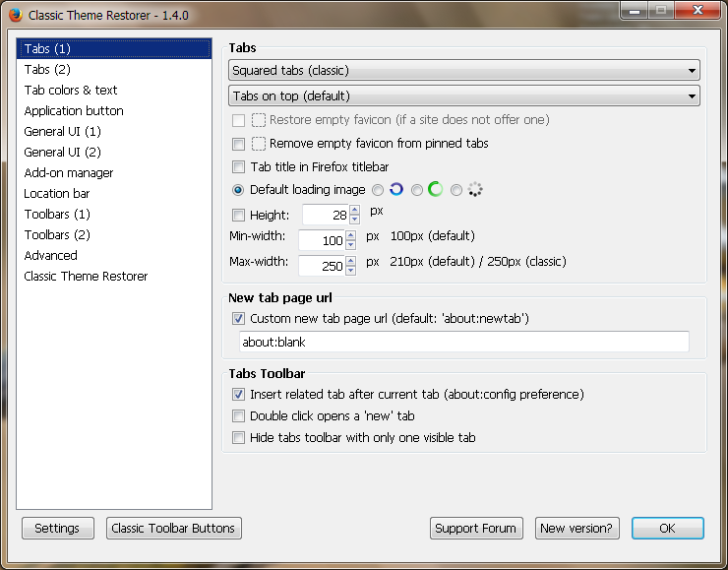Switch to General UI (1) category
Viewport: 728px width, 570px height.
(x=114, y=132)
